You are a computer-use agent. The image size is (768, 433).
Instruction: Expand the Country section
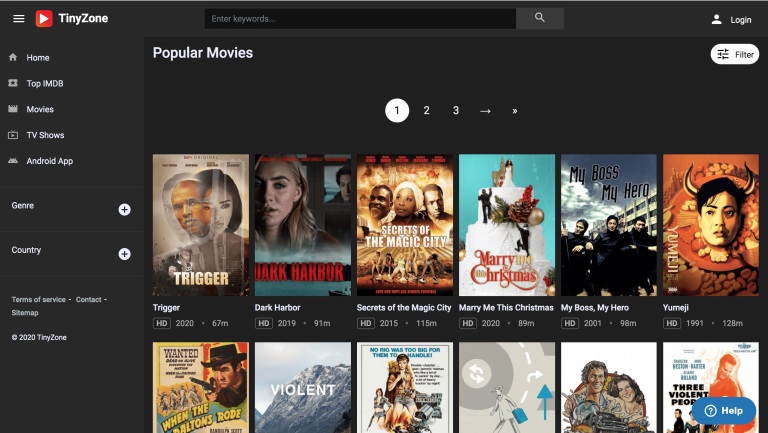tap(124, 254)
